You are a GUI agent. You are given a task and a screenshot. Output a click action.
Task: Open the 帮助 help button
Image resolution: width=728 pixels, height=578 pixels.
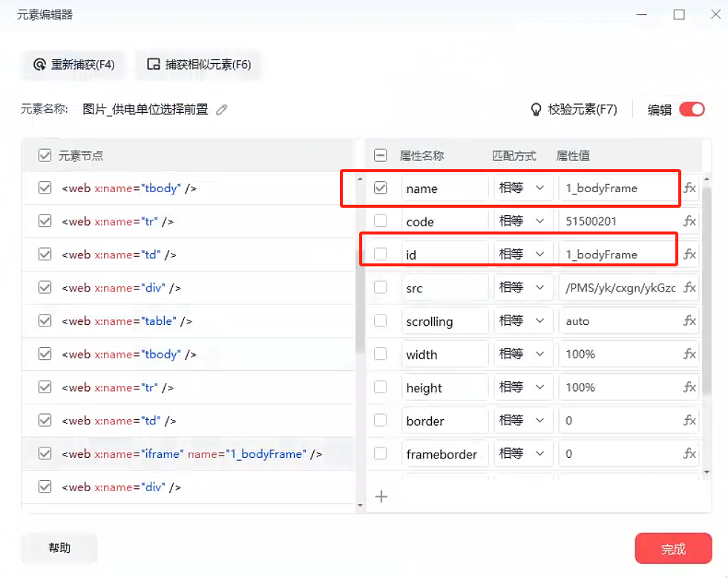coord(59,548)
